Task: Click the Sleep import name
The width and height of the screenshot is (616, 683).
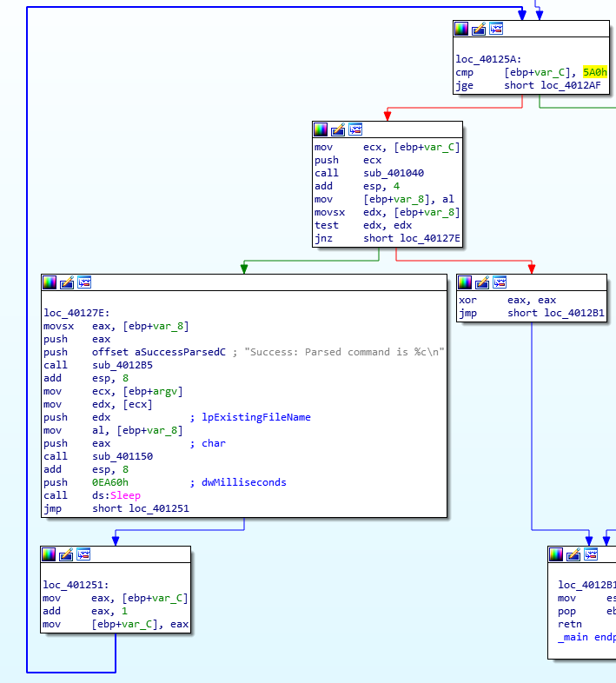Action: pos(125,495)
